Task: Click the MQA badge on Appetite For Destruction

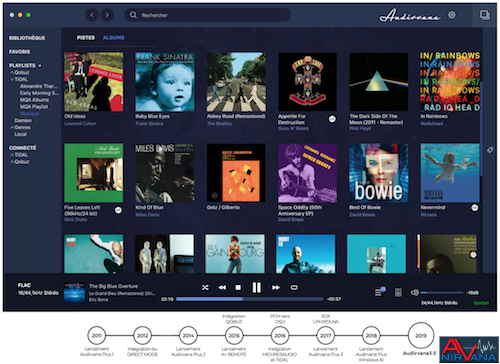Action: tap(332, 119)
